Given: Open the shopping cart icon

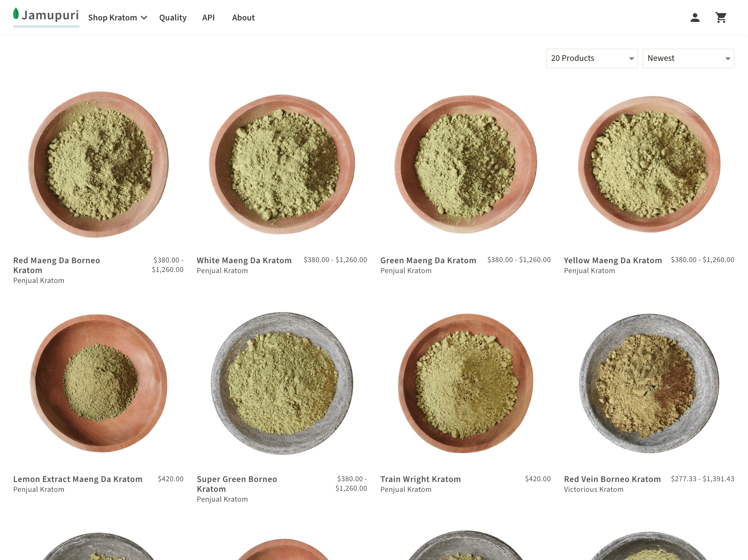Looking at the screenshot, I should [x=721, y=17].
